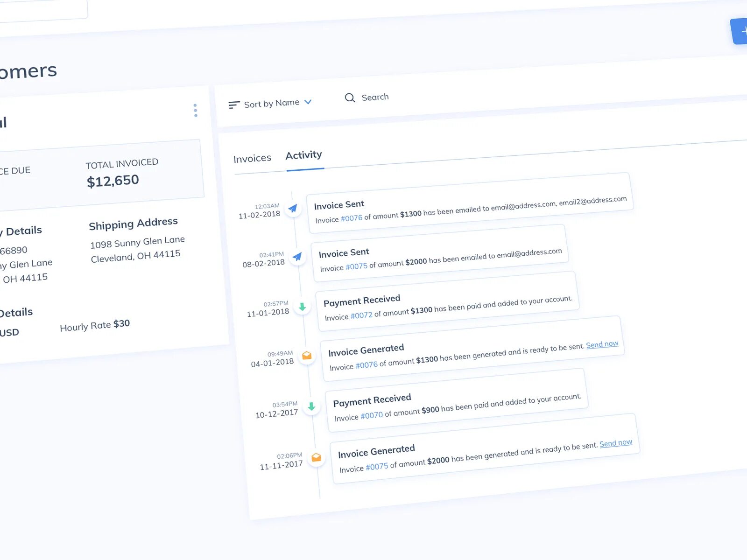Viewport: 747px width, 560px height.
Task: Click the Hourly Rate $30 text
Action: click(x=95, y=325)
